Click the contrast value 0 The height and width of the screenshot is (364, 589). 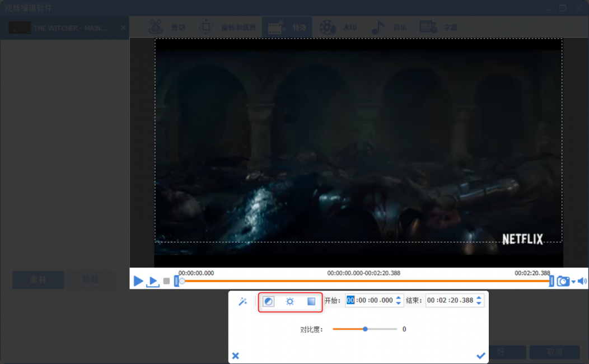pyautogui.click(x=404, y=329)
